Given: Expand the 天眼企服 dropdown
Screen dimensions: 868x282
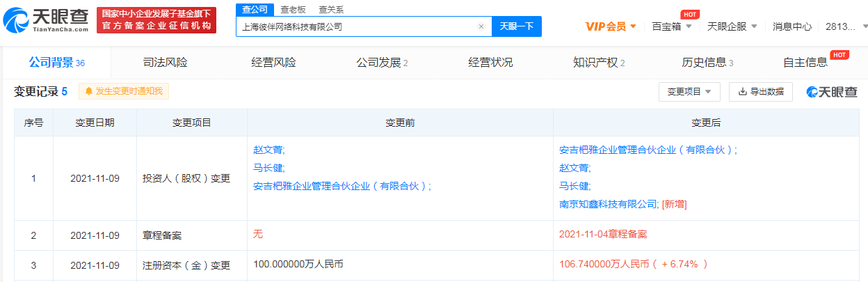Looking at the screenshot, I should coord(732,26).
